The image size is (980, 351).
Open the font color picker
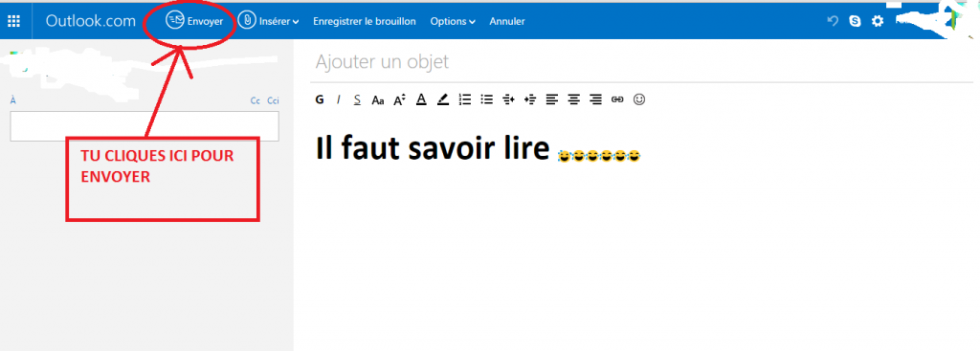[421, 99]
